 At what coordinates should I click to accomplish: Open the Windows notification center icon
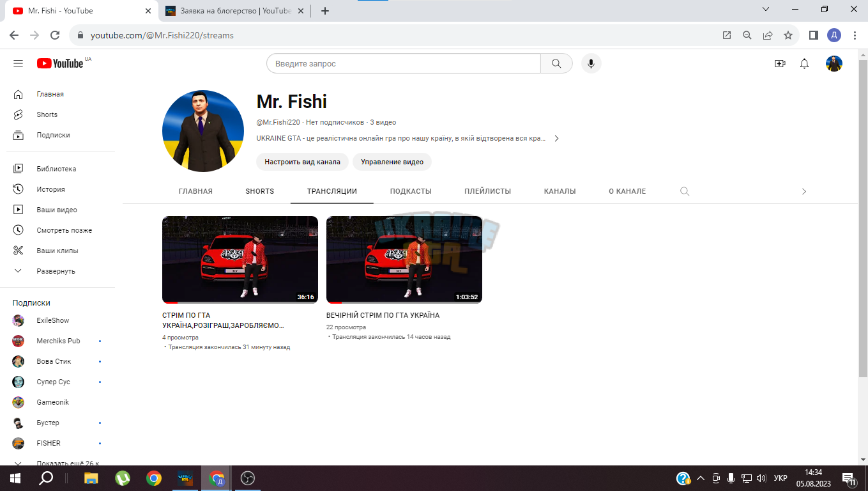850,478
